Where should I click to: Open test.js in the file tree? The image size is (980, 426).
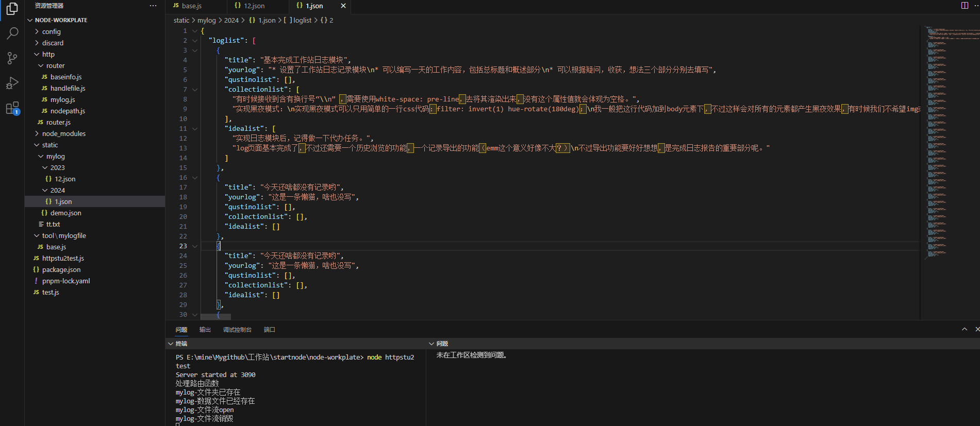(x=95, y=292)
